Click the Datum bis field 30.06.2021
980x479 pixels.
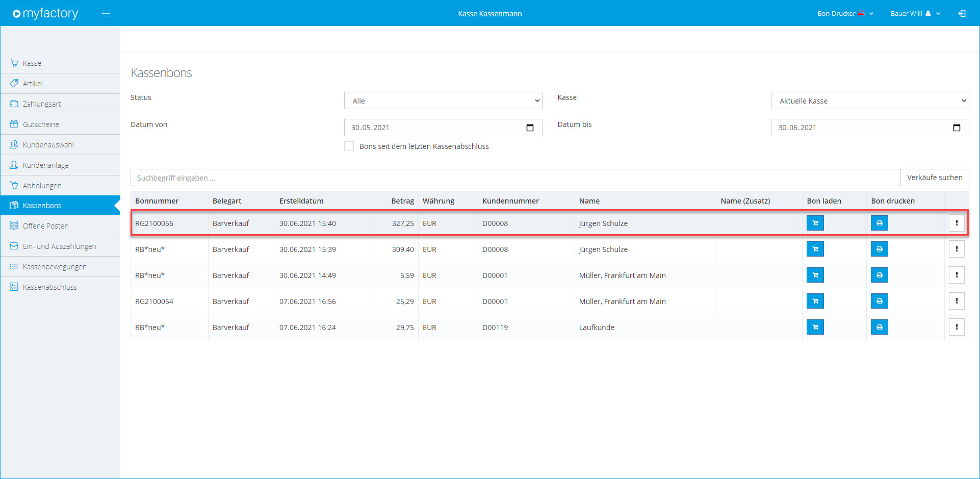(x=870, y=128)
